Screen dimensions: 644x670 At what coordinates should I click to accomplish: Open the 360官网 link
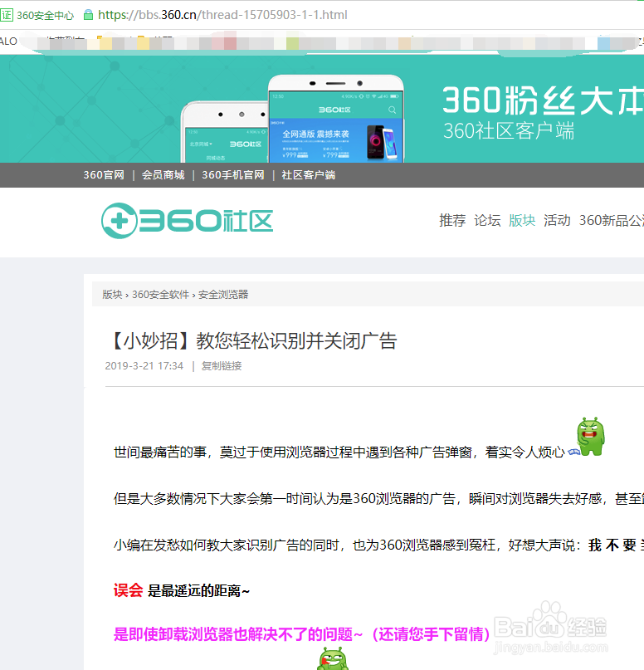[104, 174]
